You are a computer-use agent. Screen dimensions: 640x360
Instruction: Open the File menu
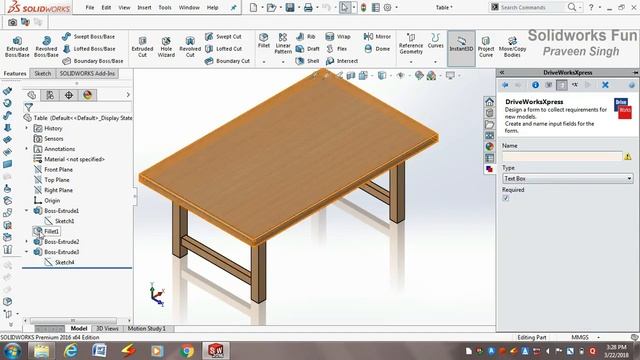(90, 7)
